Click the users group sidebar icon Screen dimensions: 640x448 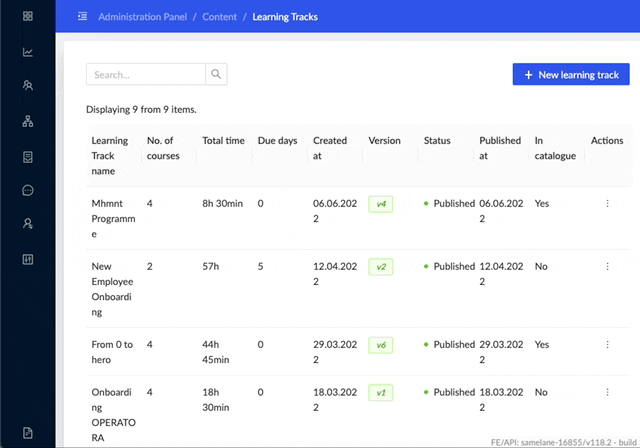click(x=28, y=86)
